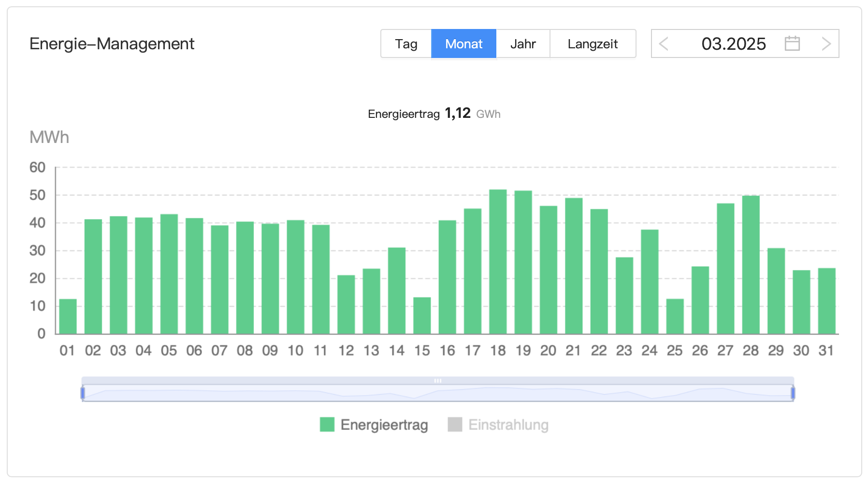
Task: Enable Einstrahlung series via legend label
Action: pos(508,425)
